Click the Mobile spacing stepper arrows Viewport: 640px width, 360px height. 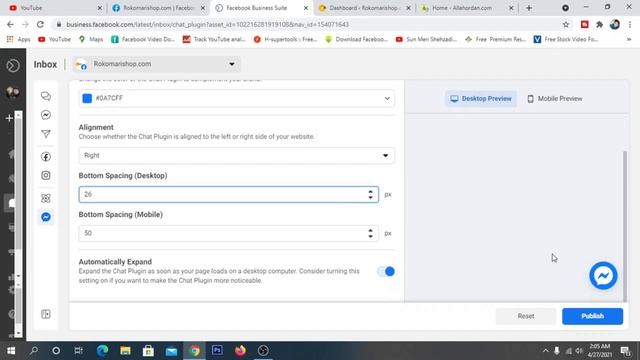tap(370, 233)
